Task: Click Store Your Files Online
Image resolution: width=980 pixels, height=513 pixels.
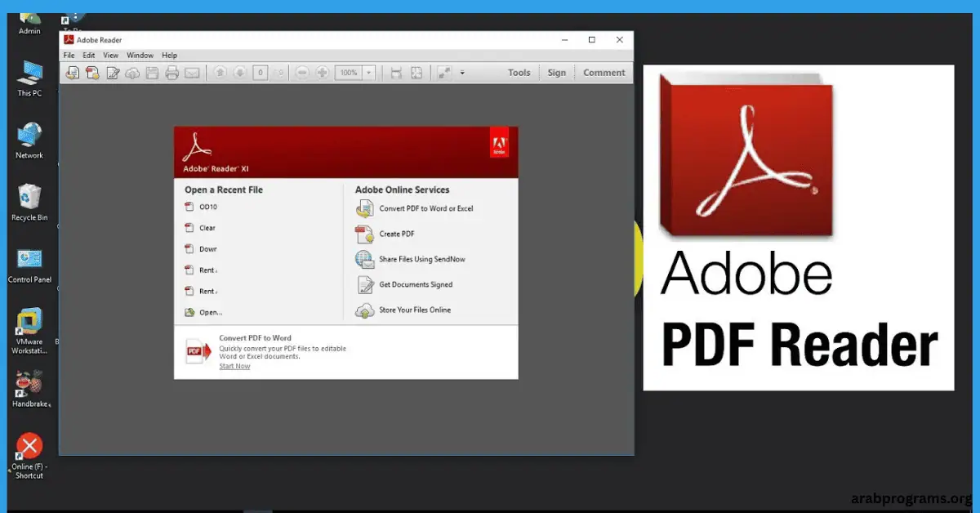Action: click(415, 310)
